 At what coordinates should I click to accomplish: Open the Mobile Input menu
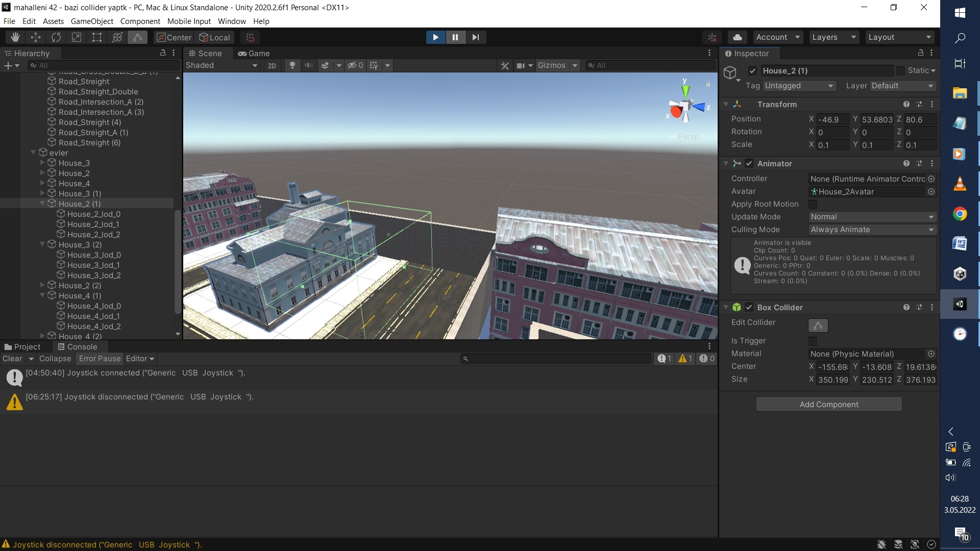[x=189, y=21]
